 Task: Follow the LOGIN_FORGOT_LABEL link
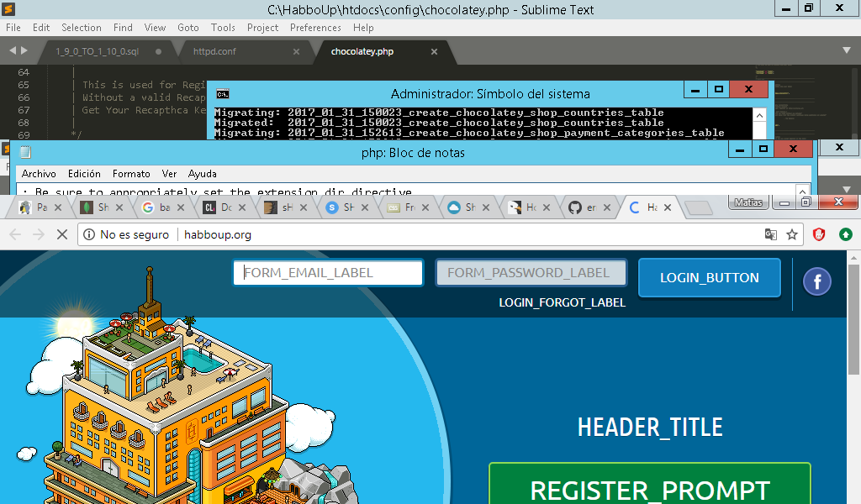click(562, 302)
